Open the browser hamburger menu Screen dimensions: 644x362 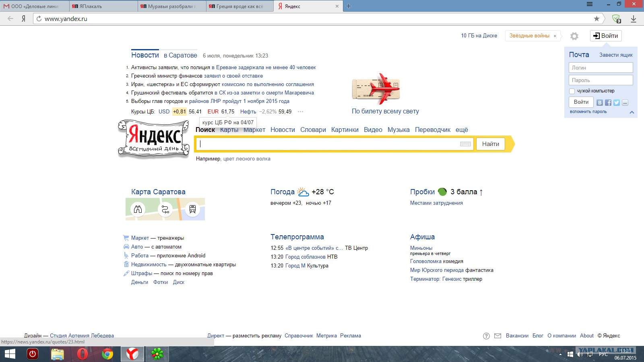point(590,4)
